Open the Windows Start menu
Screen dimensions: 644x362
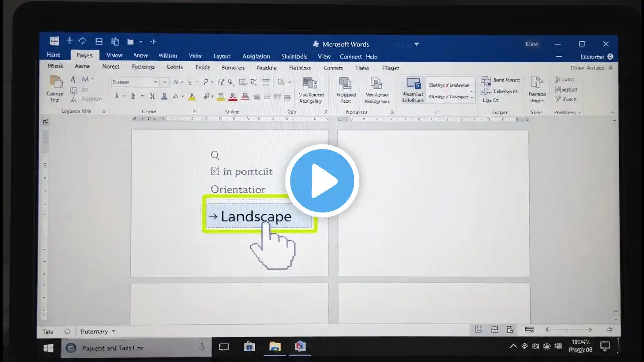[x=49, y=348]
